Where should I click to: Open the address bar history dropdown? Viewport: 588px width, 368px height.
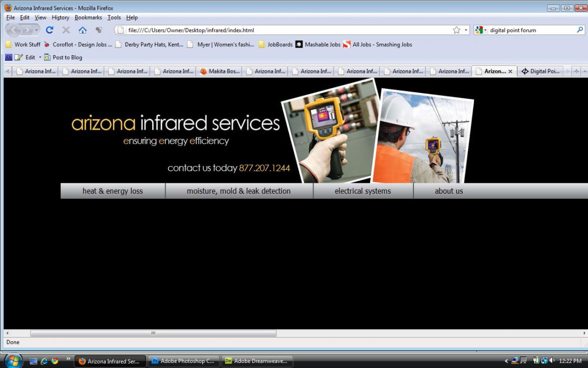[466, 30]
